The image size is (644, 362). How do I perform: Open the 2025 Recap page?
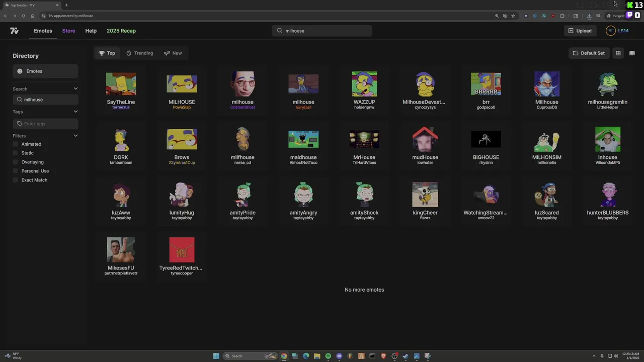pos(121,31)
